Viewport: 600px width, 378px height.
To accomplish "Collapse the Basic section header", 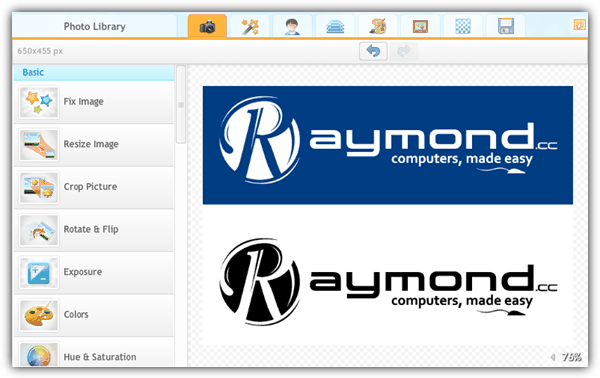I will pos(94,72).
